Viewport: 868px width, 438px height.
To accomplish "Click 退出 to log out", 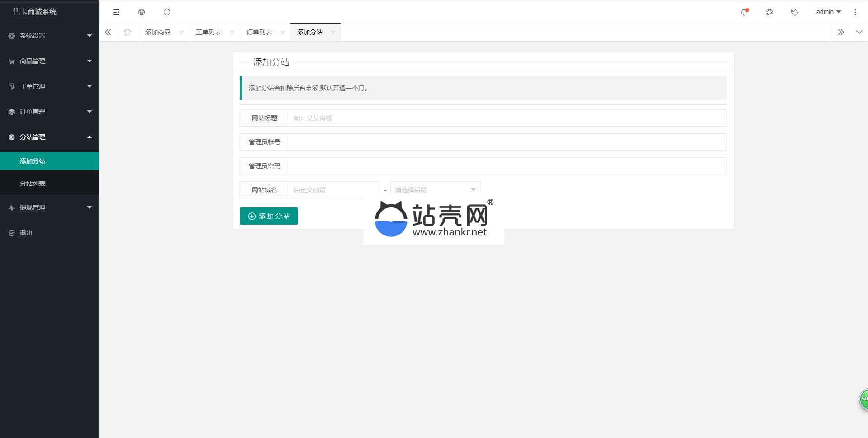I will (x=26, y=233).
